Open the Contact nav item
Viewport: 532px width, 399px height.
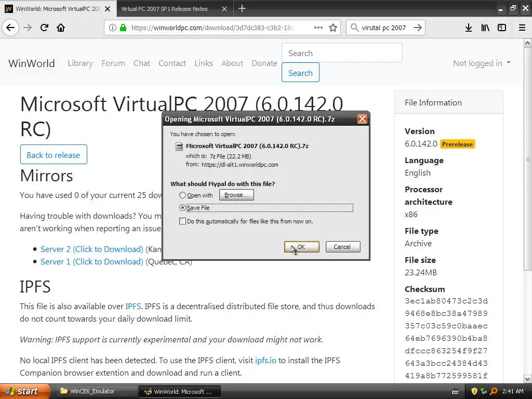point(172,63)
